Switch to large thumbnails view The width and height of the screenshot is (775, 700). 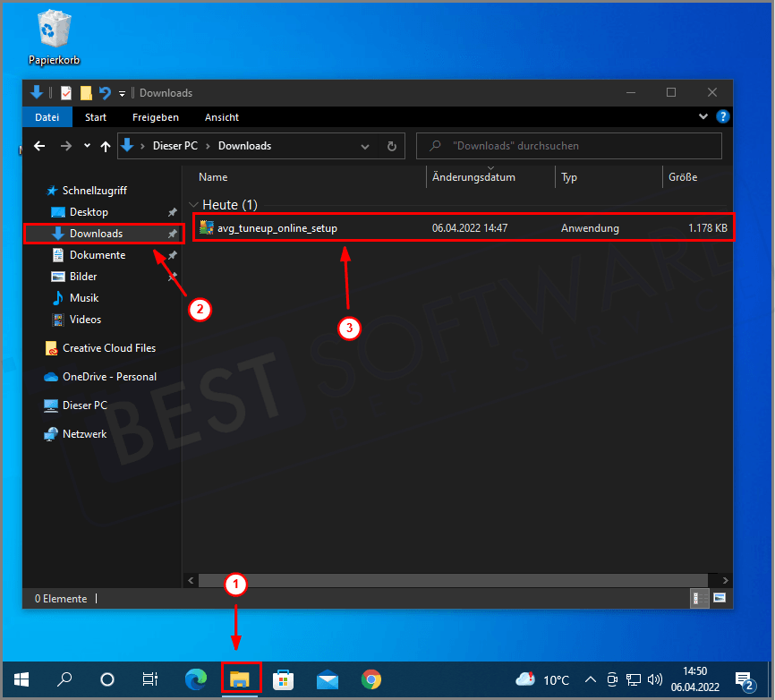click(x=720, y=598)
